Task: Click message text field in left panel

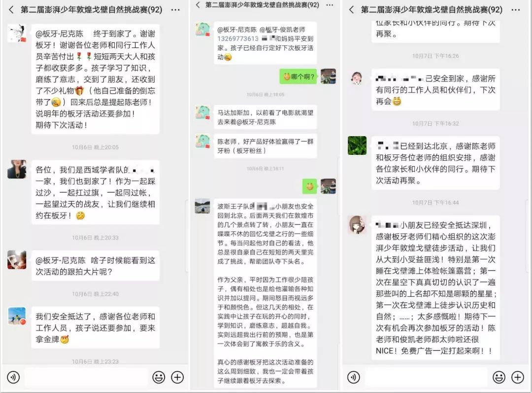Action: click(x=86, y=377)
